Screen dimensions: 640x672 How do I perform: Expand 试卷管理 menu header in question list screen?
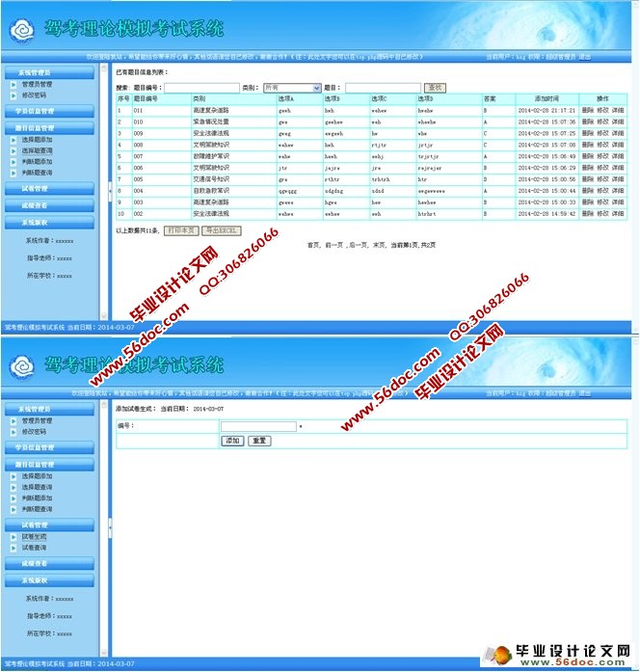[49, 189]
